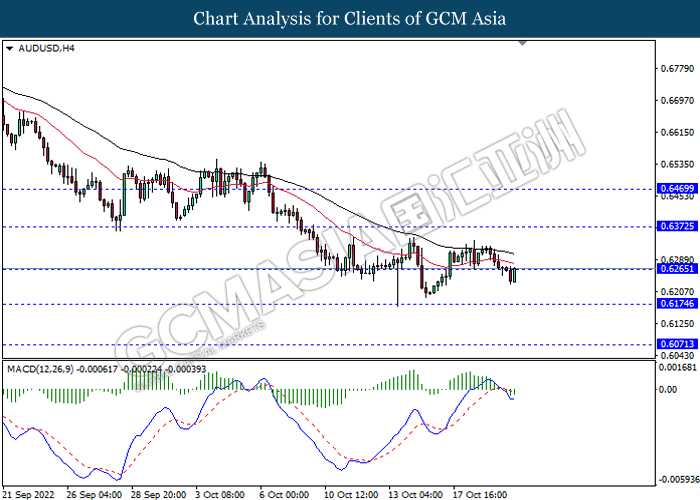Screen dimensions: 700x500
Task: Click the 0.65350 price axis value
Action: pyautogui.click(x=677, y=164)
